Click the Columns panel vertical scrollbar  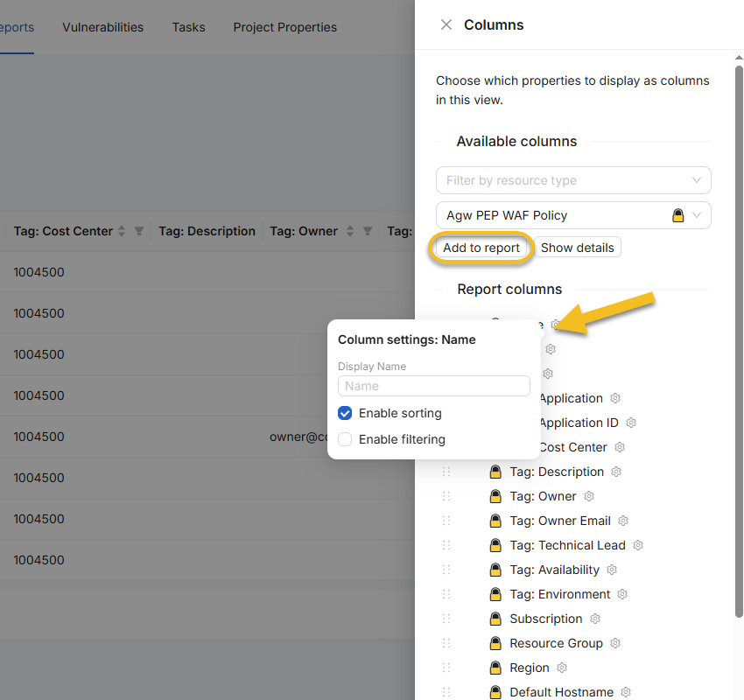click(x=739, y=341)
